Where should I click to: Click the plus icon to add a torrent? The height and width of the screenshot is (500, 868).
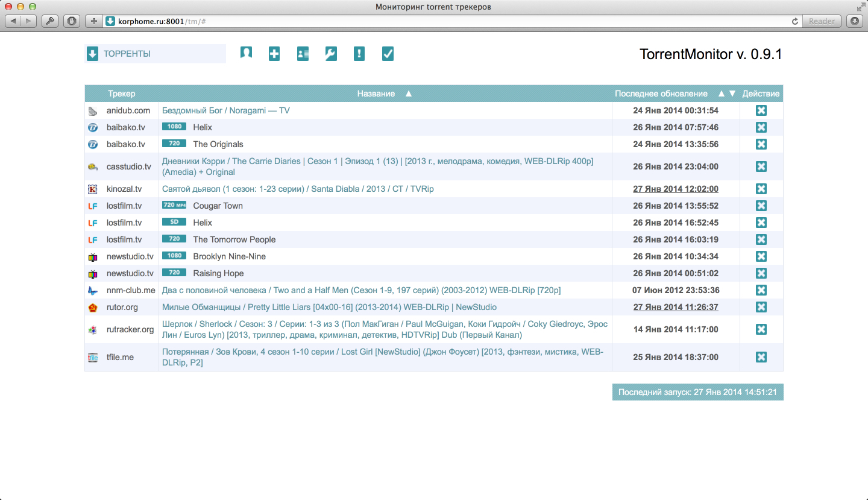click(274, 54)
